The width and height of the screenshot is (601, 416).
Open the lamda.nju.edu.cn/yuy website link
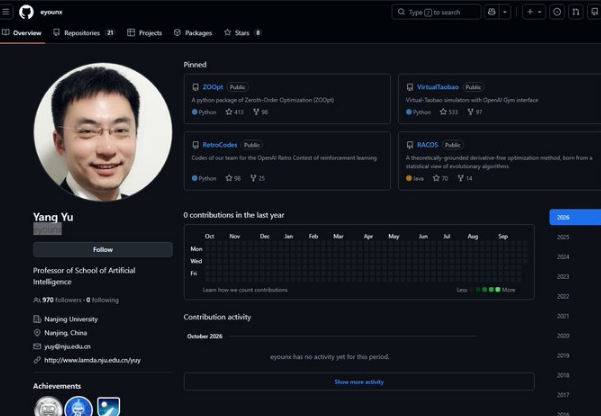[x=92, y=360]
